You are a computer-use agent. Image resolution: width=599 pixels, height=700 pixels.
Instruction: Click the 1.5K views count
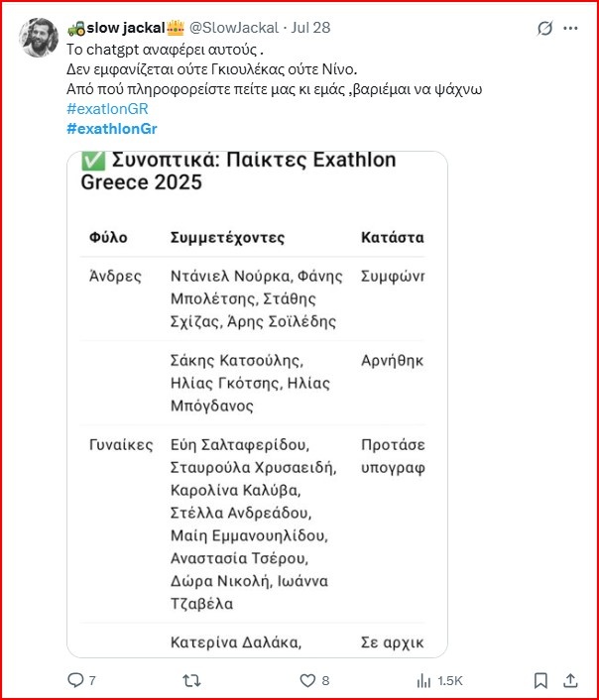pos(450,681)
